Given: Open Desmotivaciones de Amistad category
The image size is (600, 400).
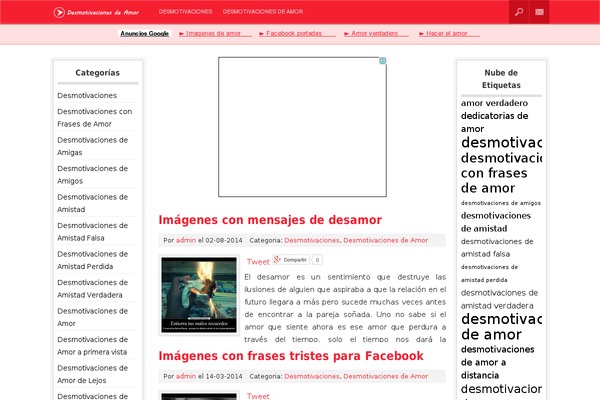Looking at the screenshot, I should click(93, 203).
